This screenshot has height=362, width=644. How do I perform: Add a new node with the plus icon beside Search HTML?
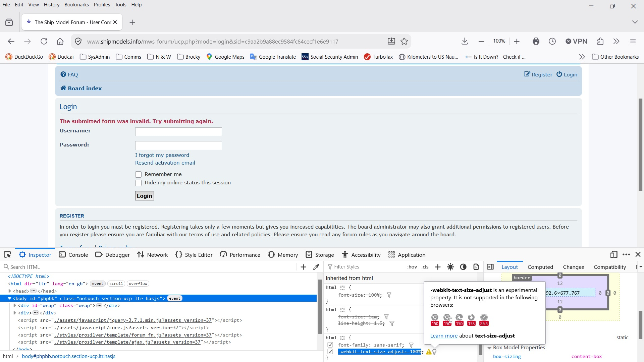[304, 267]
